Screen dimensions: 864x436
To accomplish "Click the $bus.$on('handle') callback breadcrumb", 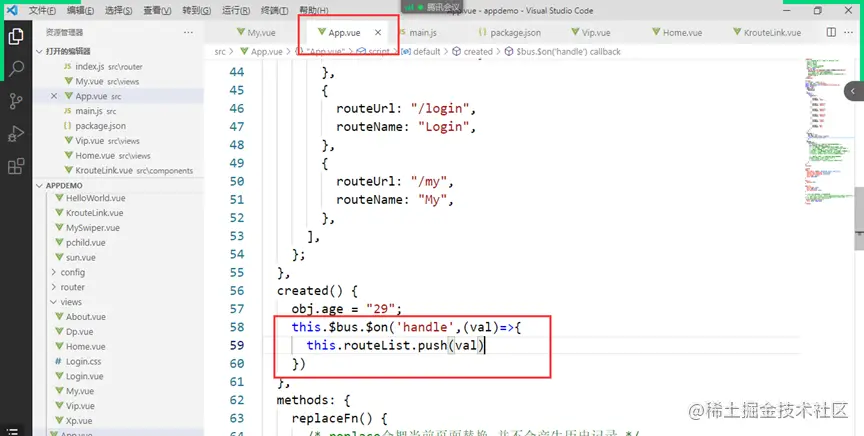I will pos(563,51).
